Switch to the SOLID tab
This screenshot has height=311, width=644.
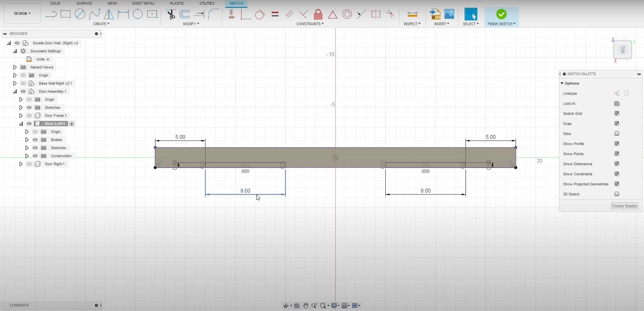coord(55,3)
